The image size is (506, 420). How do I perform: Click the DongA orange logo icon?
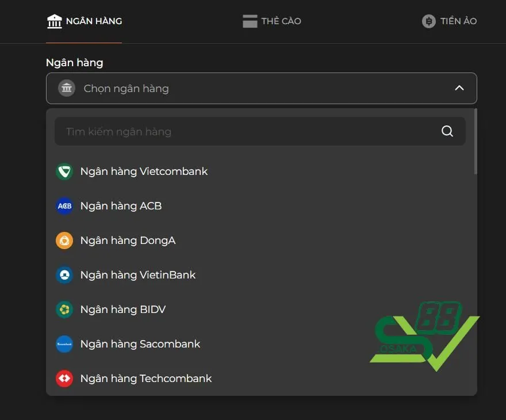(64, 240)
